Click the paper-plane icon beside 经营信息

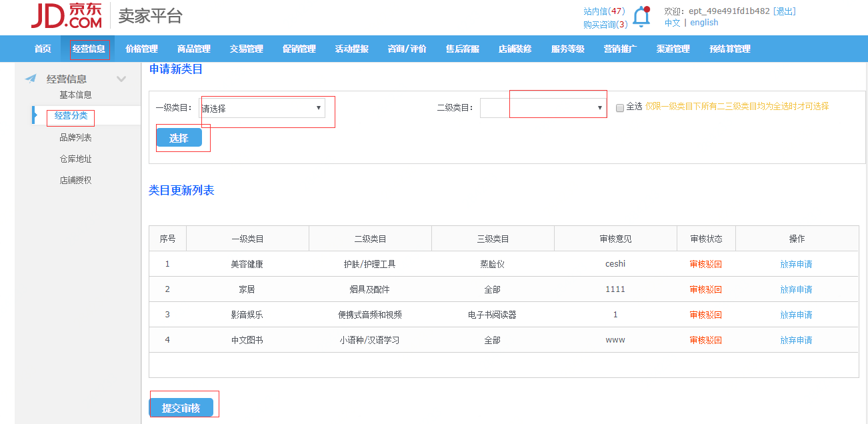[29, 78]
